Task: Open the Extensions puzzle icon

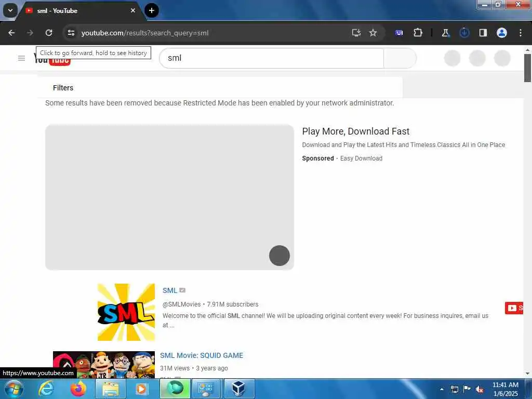Action: pyautogui.click(x=418, y=33)
